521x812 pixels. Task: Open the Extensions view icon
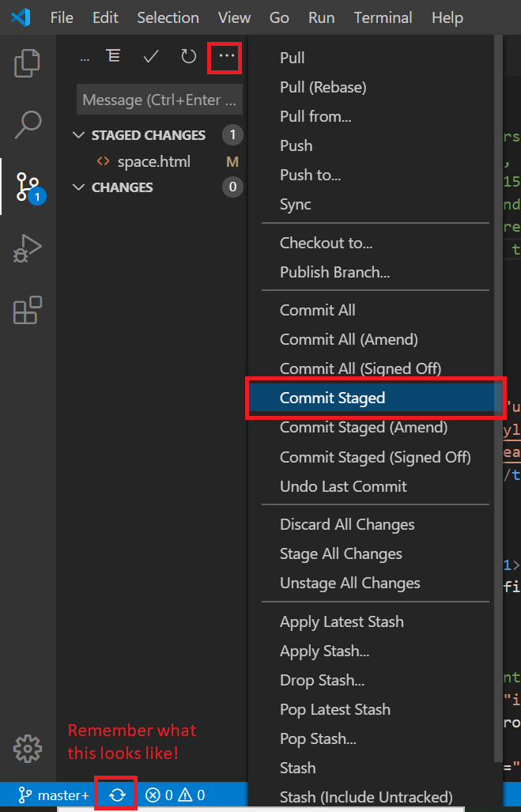28,310
